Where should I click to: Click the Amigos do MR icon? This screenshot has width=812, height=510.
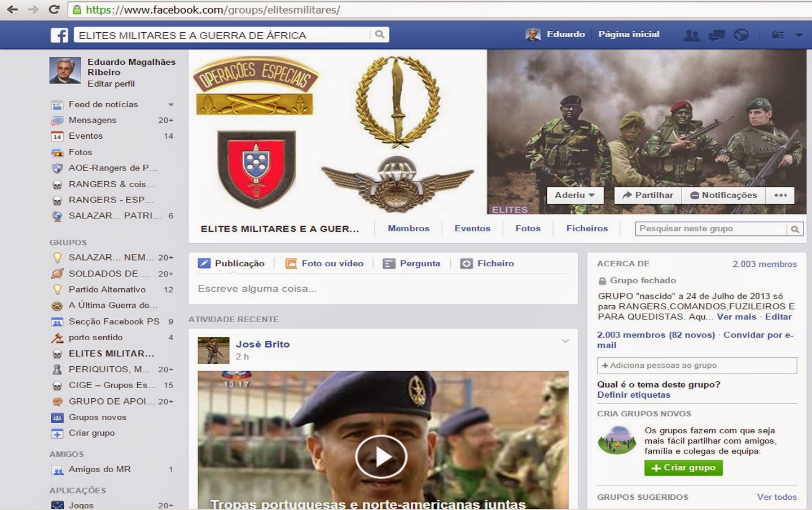click(57, 470)
